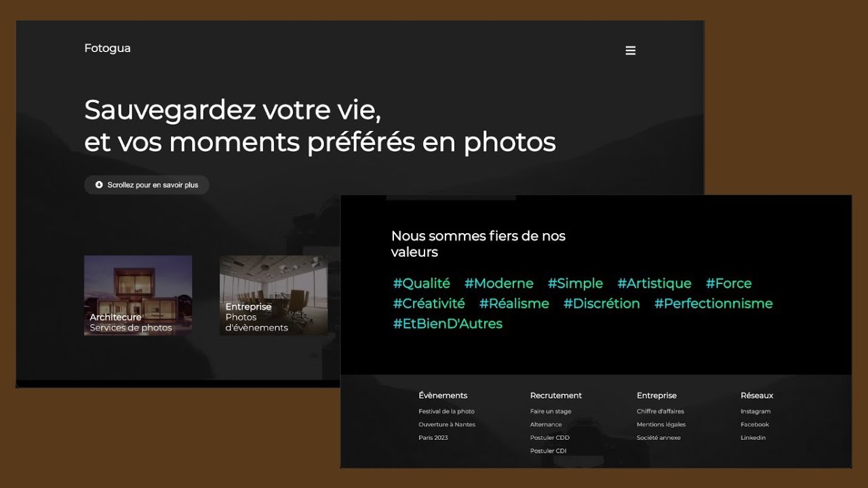Click the #Créativité hashtag
Screen dimensions: 868x488
point(429,304)
